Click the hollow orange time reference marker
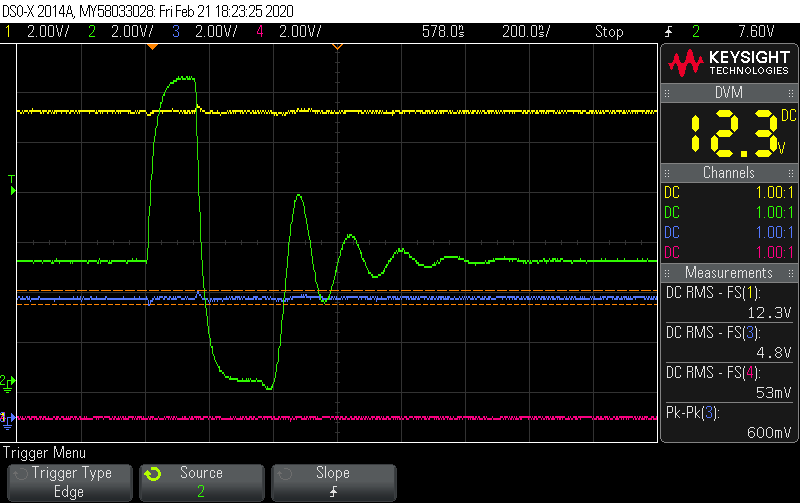 [337, 47]
